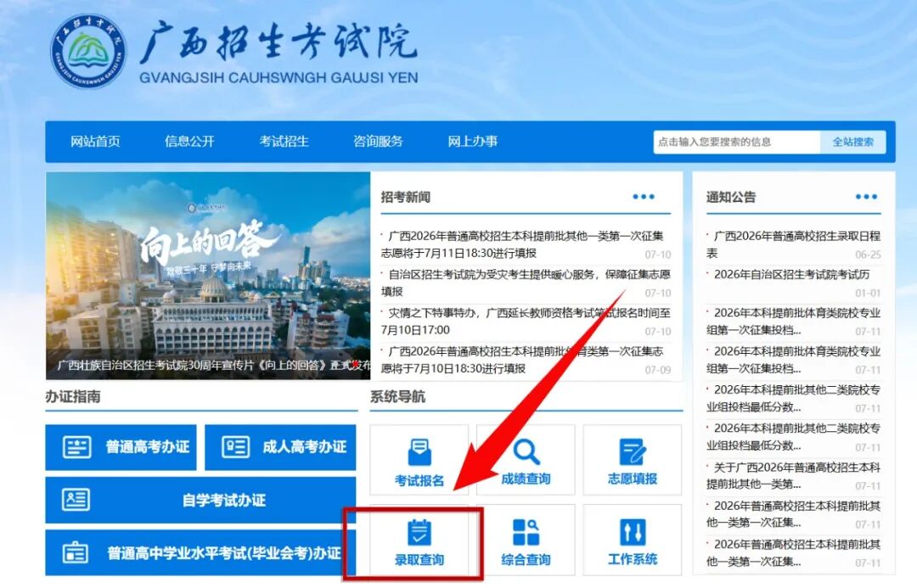
Task: Click the 07-09 date in 招考新闻
Action: pyautogui.click(x=658, y=370)
